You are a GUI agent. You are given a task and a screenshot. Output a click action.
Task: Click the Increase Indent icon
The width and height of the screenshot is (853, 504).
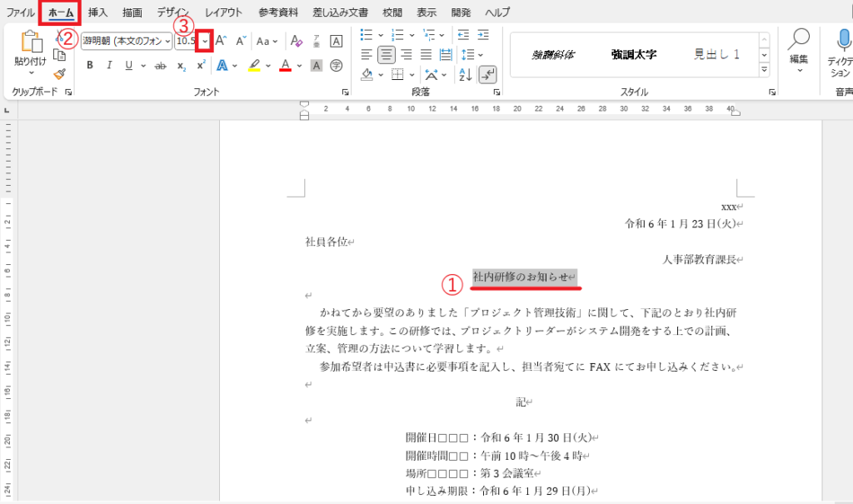pos(483,35)
